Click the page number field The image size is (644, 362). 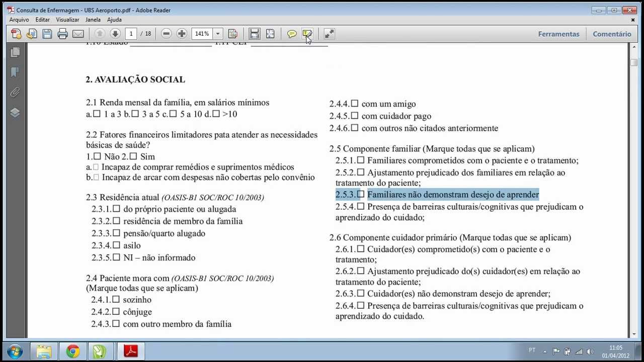[131, 34]
